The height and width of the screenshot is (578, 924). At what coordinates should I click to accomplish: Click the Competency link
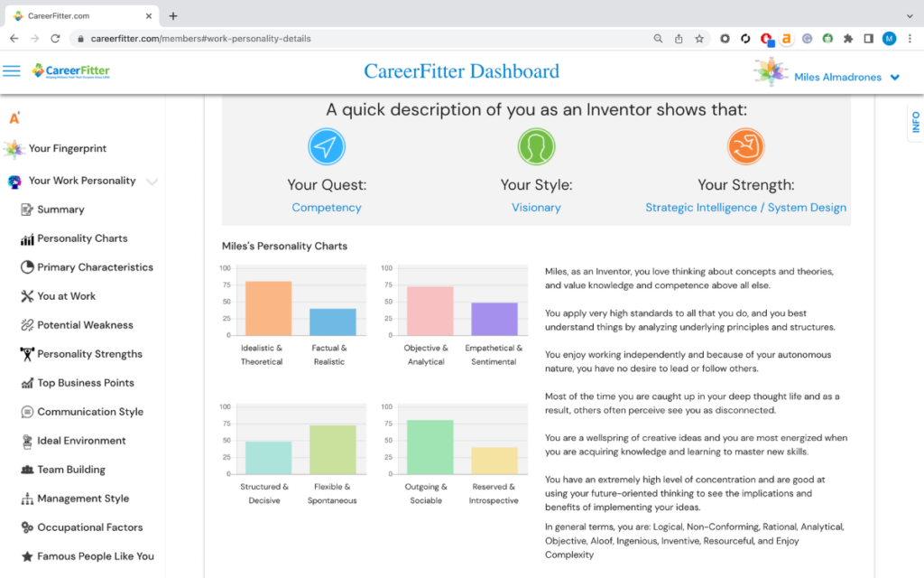tap(327, 208)
